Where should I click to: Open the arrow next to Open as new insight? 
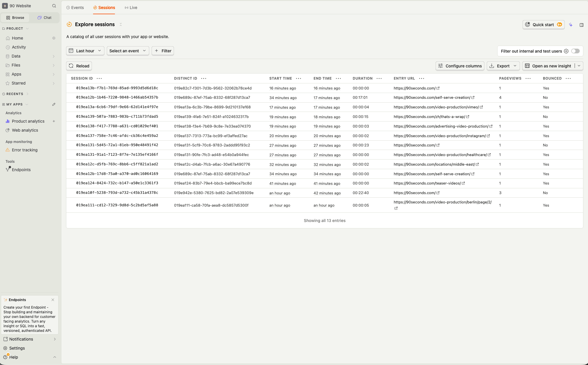[x=579, y=66]
